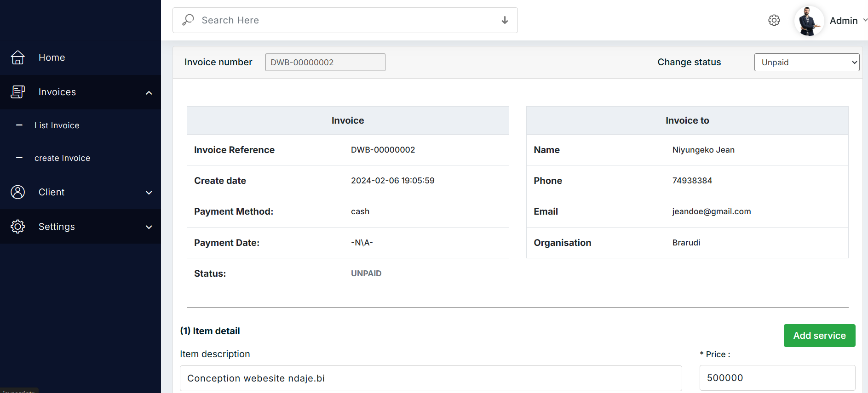
Task: Open the Client menu item
Action: tap(80, 192)
